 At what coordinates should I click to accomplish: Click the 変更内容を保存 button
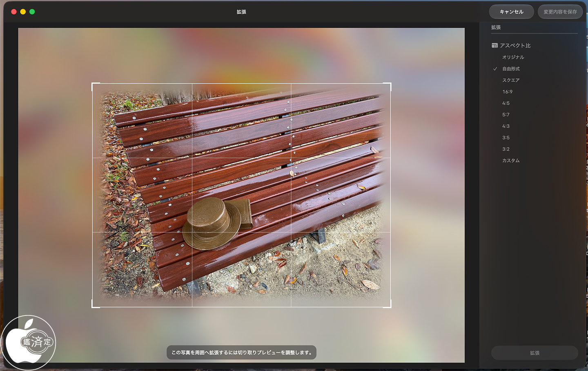click(560, 12)
